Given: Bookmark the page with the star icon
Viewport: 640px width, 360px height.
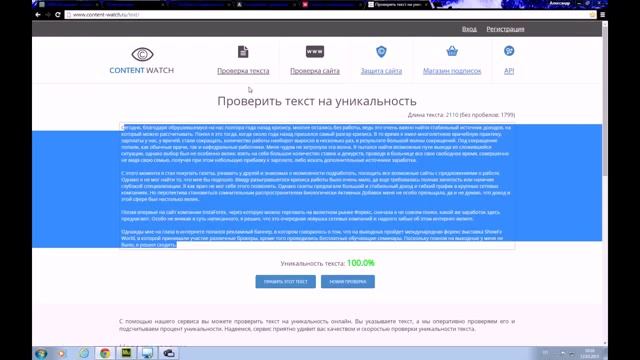Looking at the screenshot, I should point(592,15).
